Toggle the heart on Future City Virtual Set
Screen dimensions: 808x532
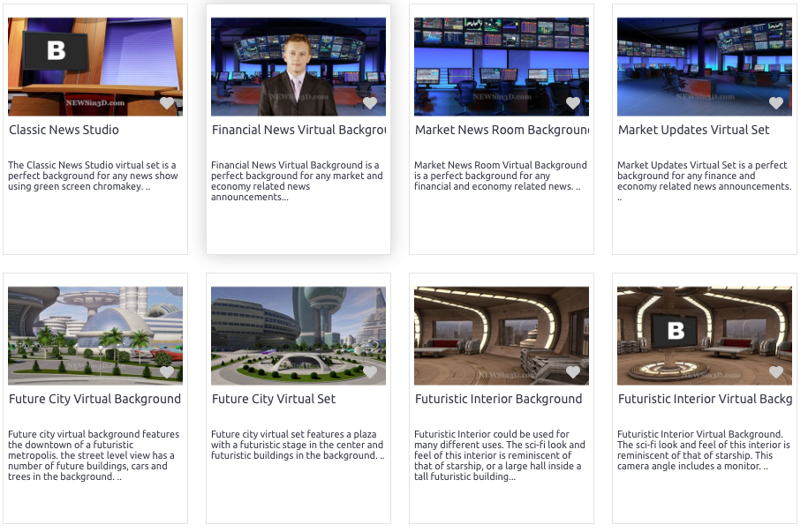click(x=370, y=372)
